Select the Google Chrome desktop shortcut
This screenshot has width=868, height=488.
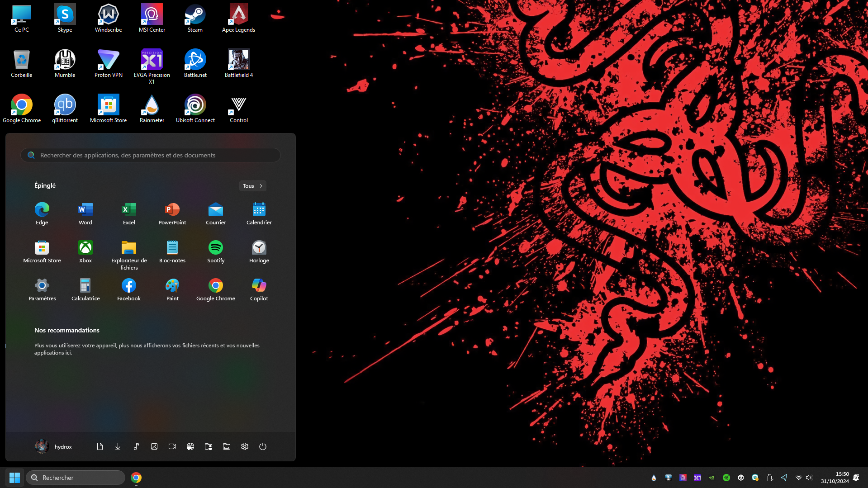22,109
